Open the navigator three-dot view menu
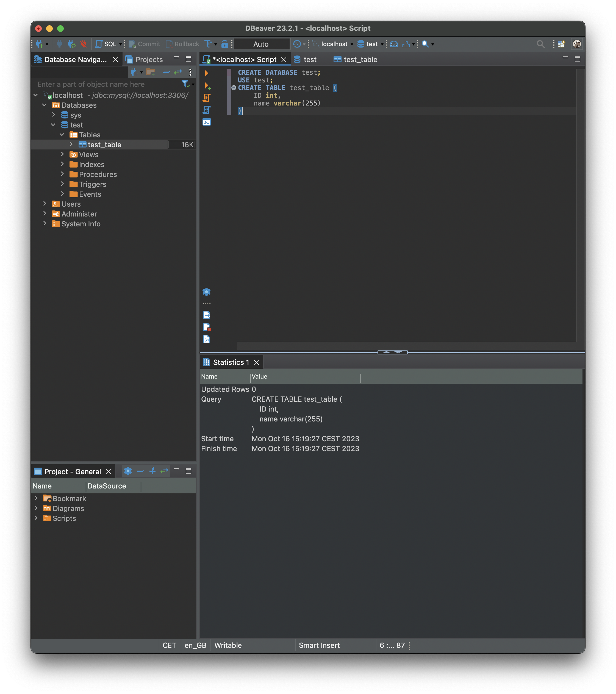Image resolution: width=616 pixels, height=694 pixels. coord(190,72)
